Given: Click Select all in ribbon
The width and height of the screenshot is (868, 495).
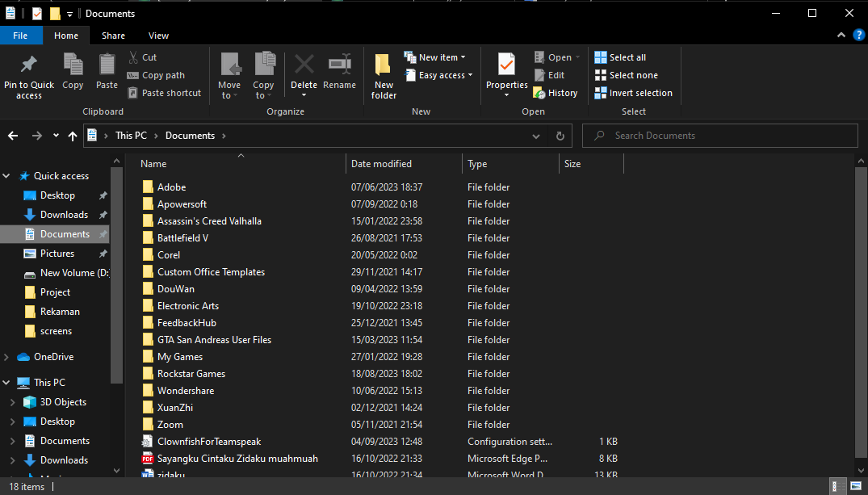Looking at the screenshot, I should click(620, 57).
